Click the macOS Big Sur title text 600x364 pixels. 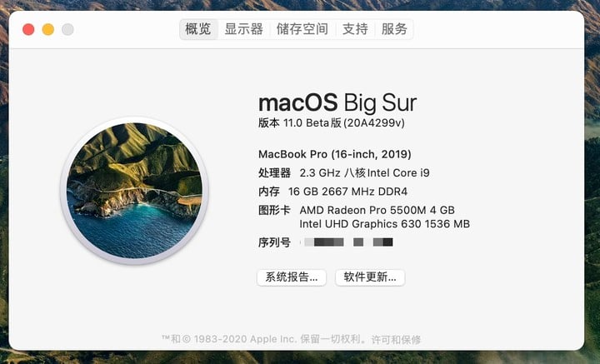tap(337, 102)
